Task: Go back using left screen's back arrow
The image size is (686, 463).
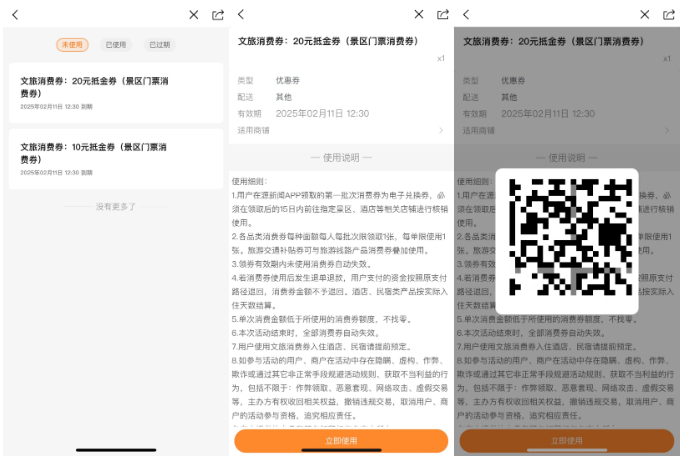Action: tap(15, 15)
